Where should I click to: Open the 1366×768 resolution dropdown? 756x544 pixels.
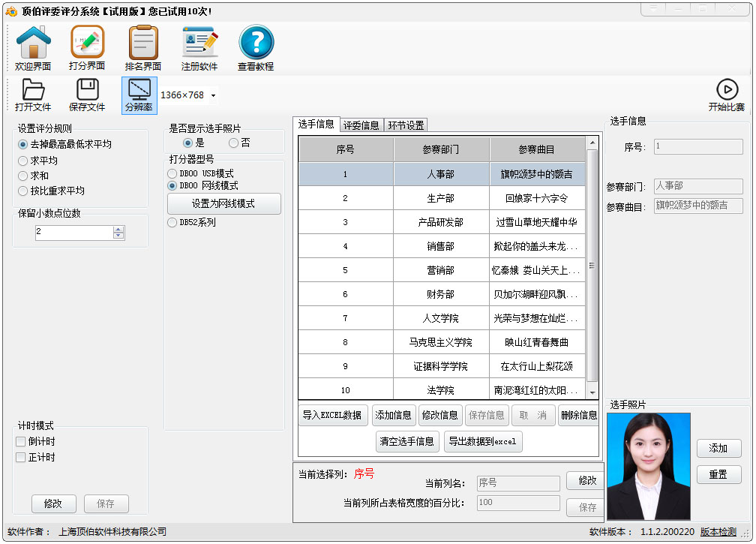[213, 95]
